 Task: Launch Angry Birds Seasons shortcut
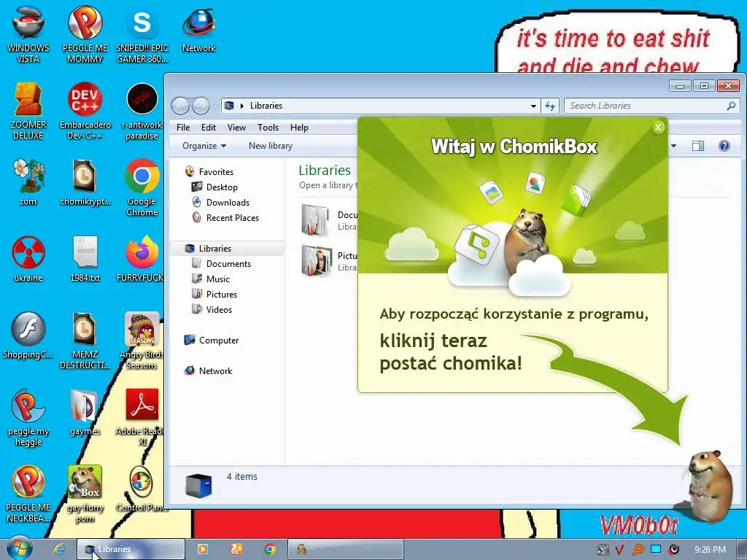point(142,341)
